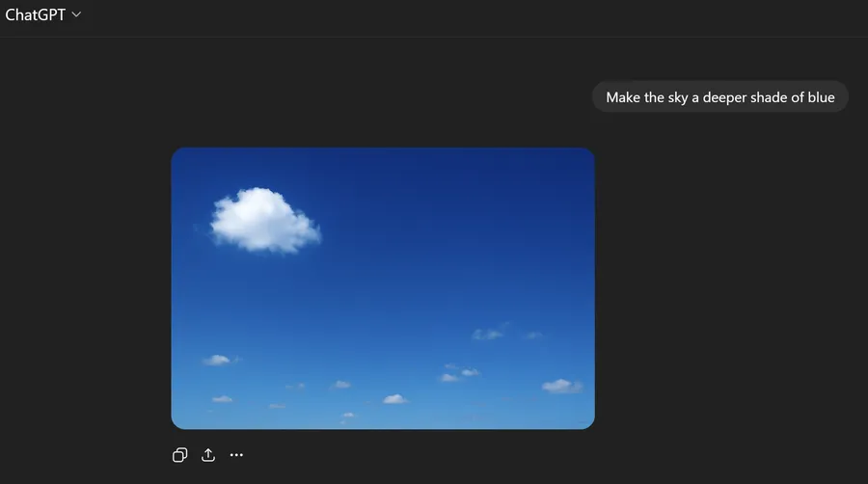Open the ChatGPT model selector title
Image resolution: width=868 pixels, height=484 pixels.
(x=36, y=15)
